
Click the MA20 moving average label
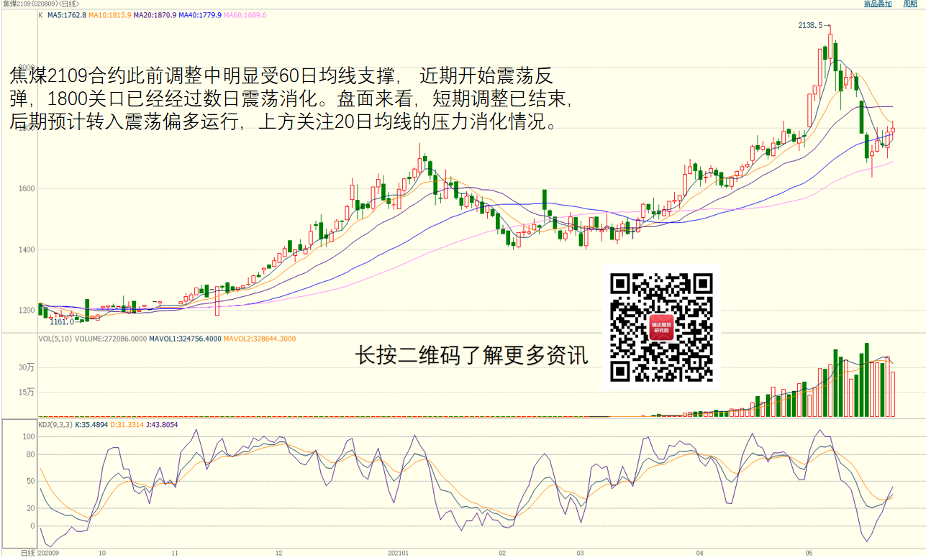pyautogui.click(x=155, y=15)
